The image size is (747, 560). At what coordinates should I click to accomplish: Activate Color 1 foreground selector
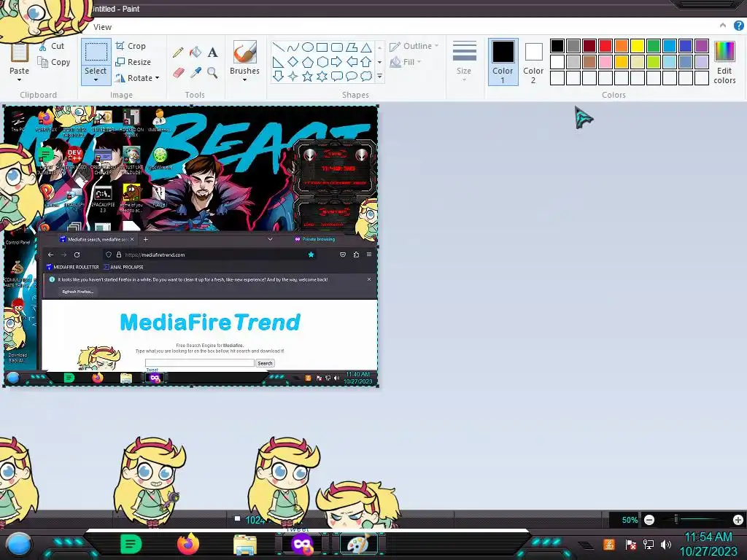click(503, 62)
